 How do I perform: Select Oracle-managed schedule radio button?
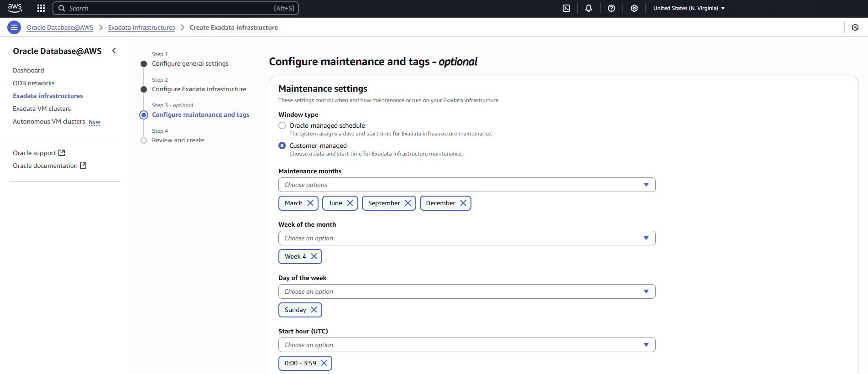tap(282, 125)
